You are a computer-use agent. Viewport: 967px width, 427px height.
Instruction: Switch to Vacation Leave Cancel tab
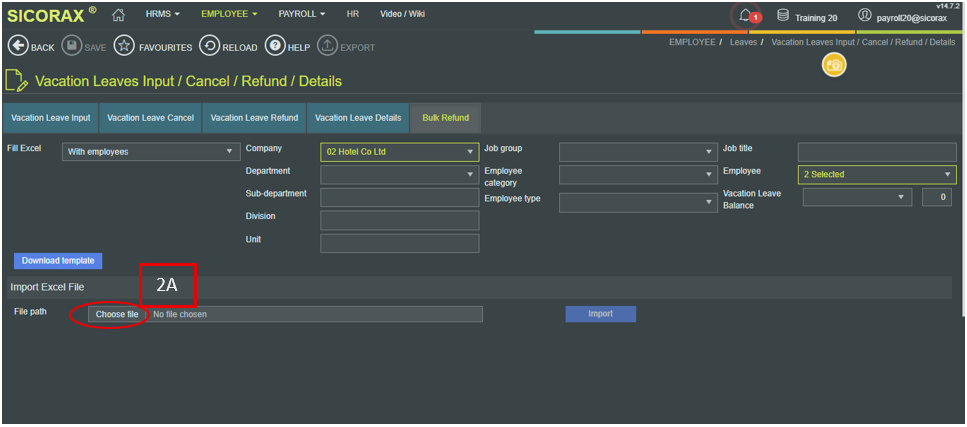150,118
